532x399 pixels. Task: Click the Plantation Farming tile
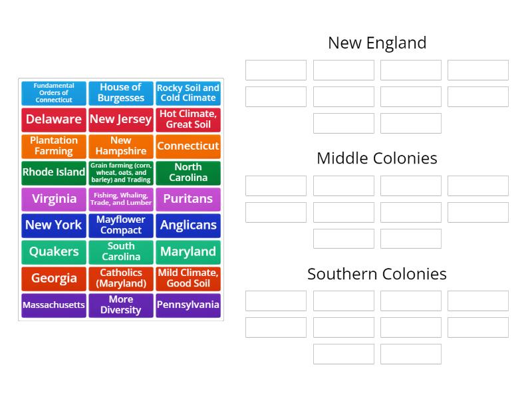pyautogui.click(x=54, y=146)
